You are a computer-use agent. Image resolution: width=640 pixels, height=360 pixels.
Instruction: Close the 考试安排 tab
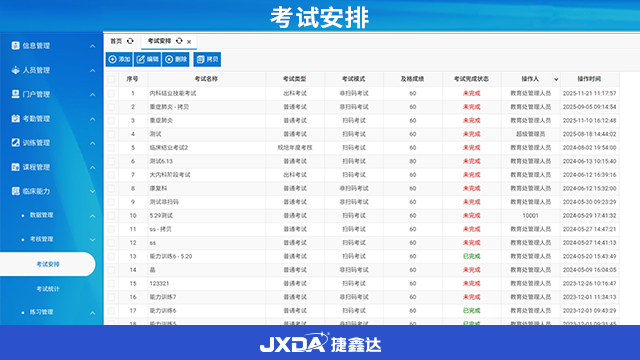(189, 42)
